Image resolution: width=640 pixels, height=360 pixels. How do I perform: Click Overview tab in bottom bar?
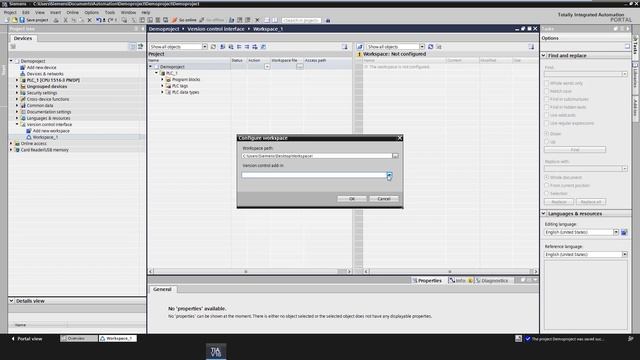[79, 339]
